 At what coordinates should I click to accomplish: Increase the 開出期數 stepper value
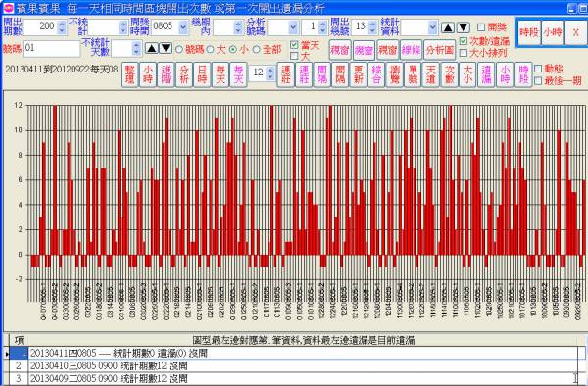pos(62,24)
